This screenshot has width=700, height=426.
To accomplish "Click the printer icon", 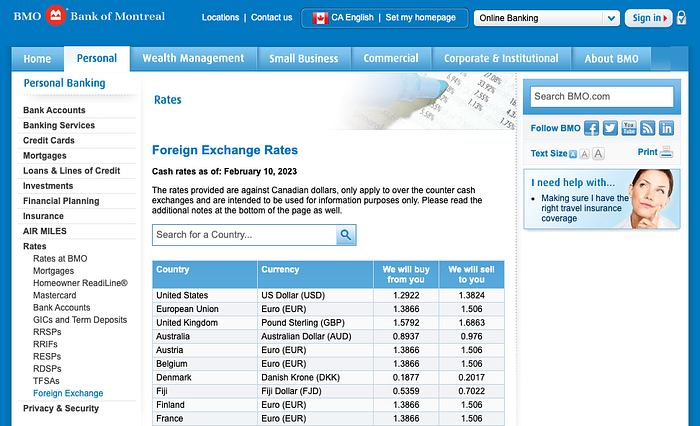I will (666, 152).
